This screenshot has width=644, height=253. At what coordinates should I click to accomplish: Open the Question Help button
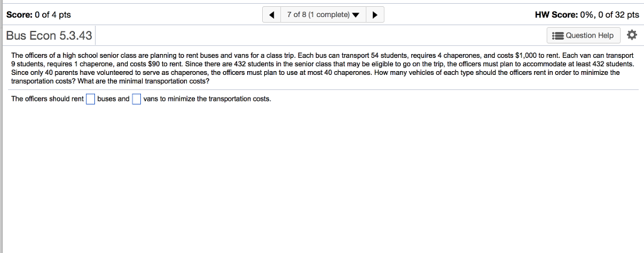click(x=585, y=35)
